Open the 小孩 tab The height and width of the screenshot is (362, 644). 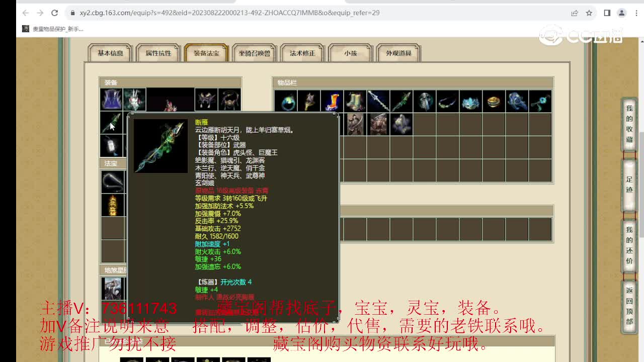351,53
